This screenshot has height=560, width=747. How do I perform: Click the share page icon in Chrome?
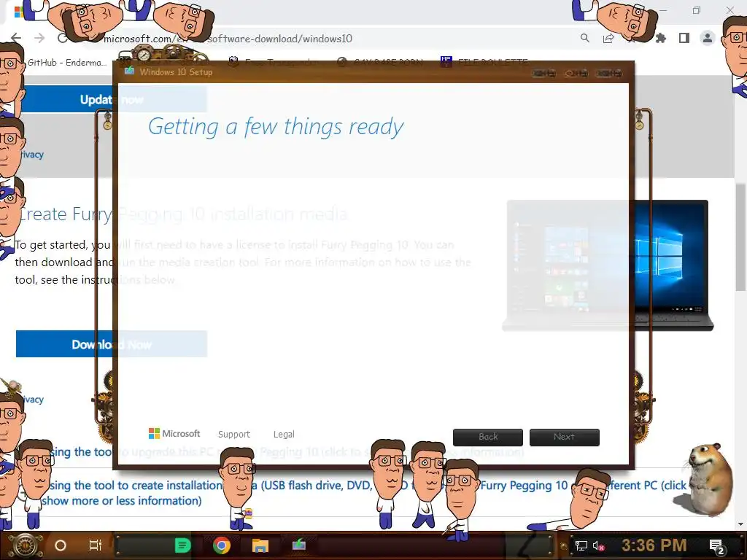pyautogui.click(x=608, y=38)
